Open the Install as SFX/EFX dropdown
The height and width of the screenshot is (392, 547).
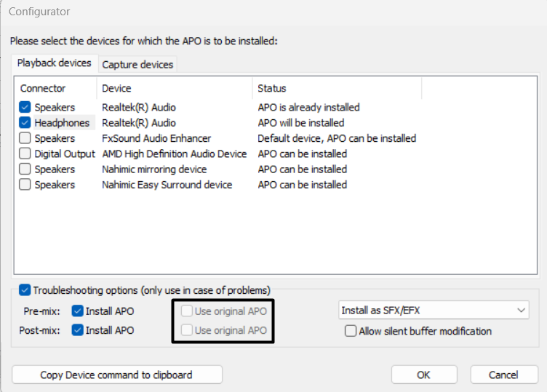coord(434,311)
